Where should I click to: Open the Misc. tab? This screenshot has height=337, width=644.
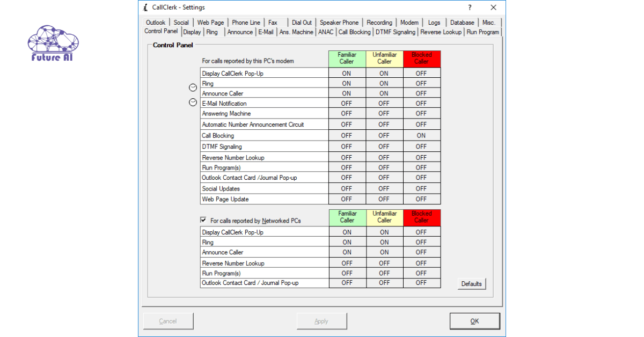point(489,23)
